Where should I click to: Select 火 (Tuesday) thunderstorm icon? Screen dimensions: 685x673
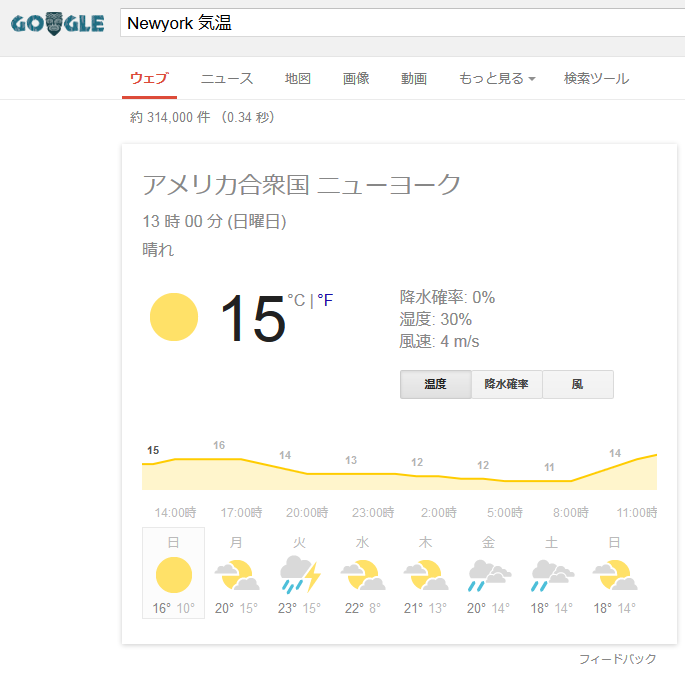pos(300,575)
